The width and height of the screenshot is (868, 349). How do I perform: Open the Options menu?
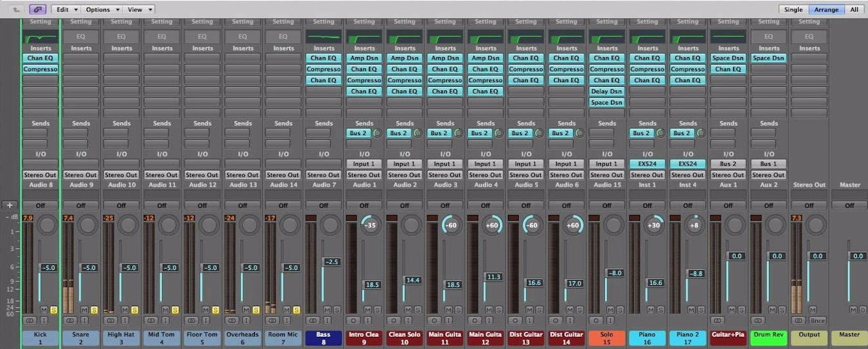[x=102, y=10]
